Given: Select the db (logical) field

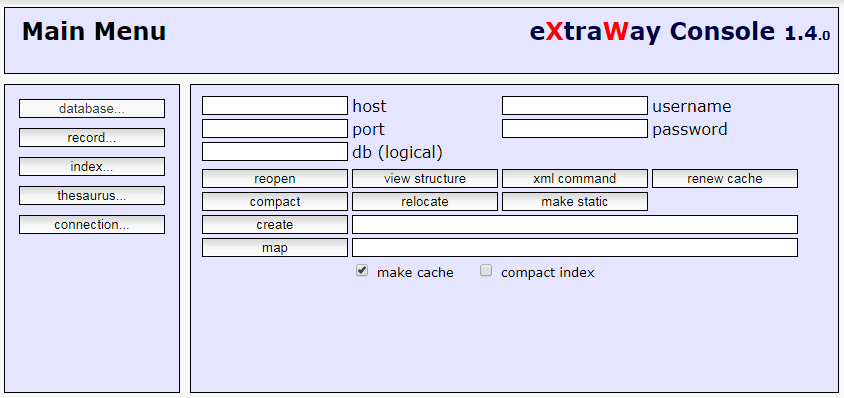Looking at the screenshot, I should tap(275, 152).
